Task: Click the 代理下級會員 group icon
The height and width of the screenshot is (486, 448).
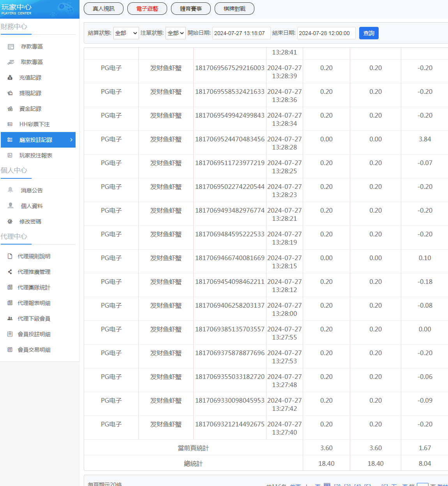Action: tap(10, 319)
